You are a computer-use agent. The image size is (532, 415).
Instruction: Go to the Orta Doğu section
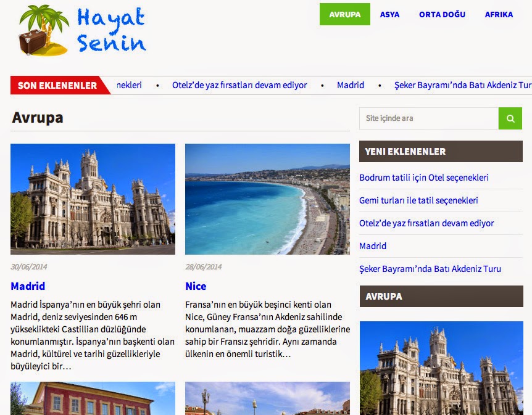pyautogui.click(x=442, y=14)
